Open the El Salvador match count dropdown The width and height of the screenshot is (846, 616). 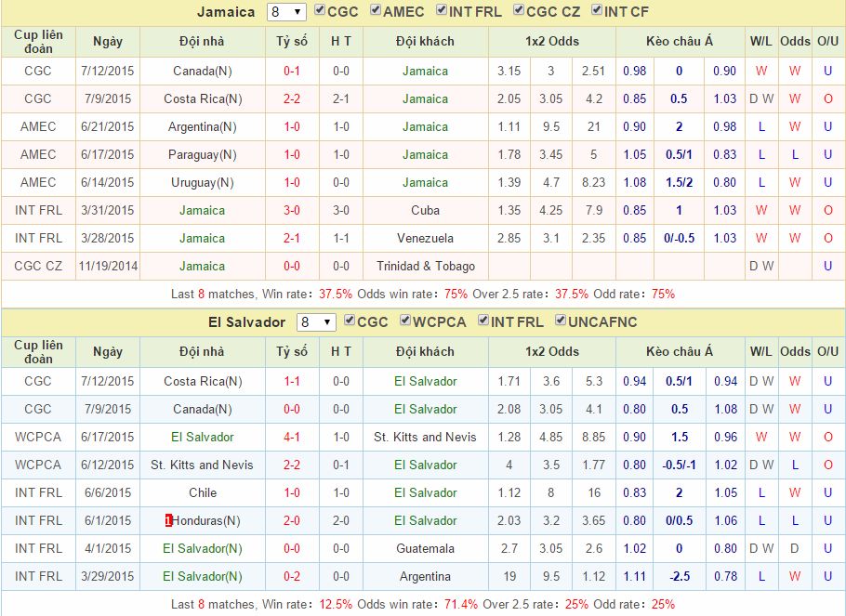[316, 322]
